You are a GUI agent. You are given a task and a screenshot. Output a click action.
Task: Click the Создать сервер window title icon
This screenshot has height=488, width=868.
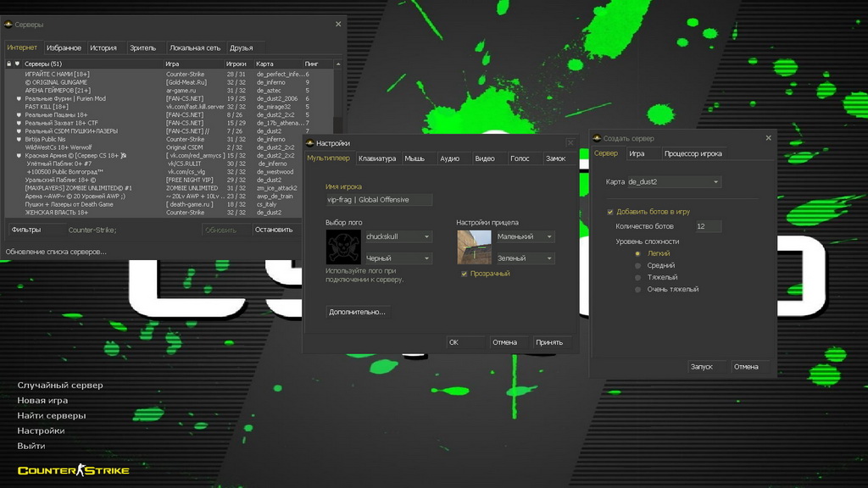pos(597,138)
